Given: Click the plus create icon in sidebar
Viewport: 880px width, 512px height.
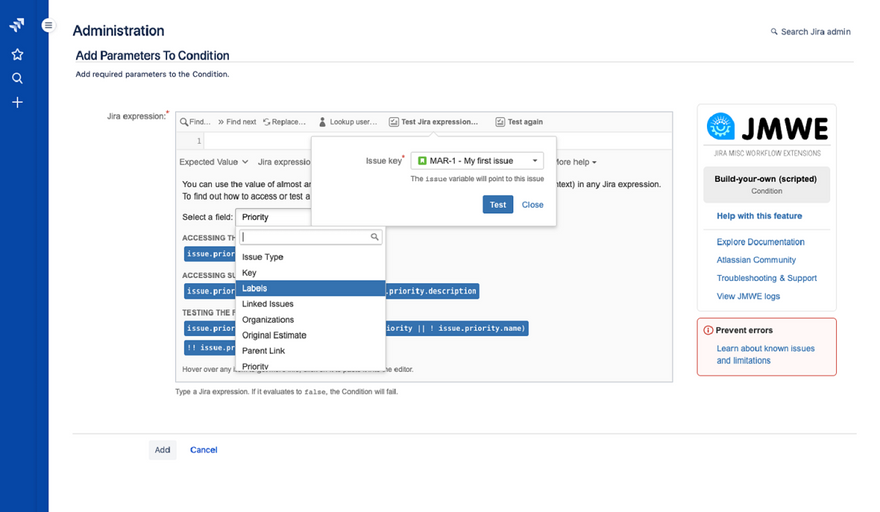Looking at the screenshot, I should (17, 102).
